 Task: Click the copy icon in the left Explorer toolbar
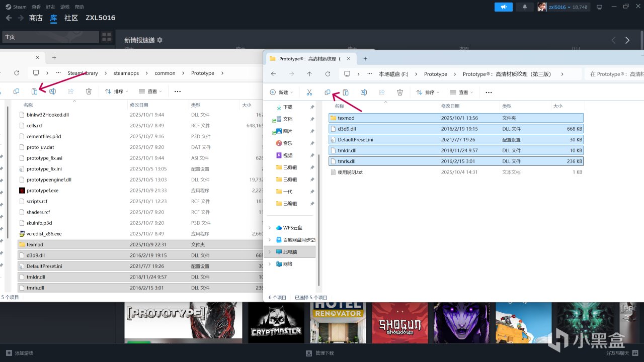pos(16,92)
